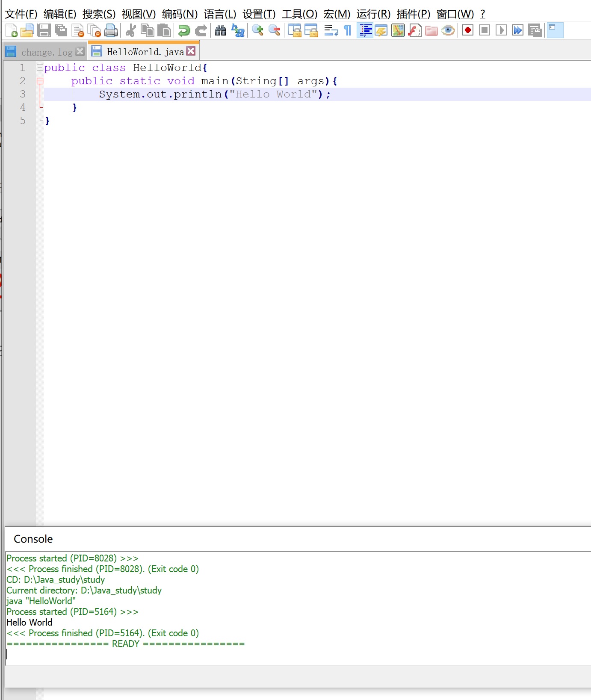
Task: Open the 搜索(S) menu
Action: (x=99, y=14)
